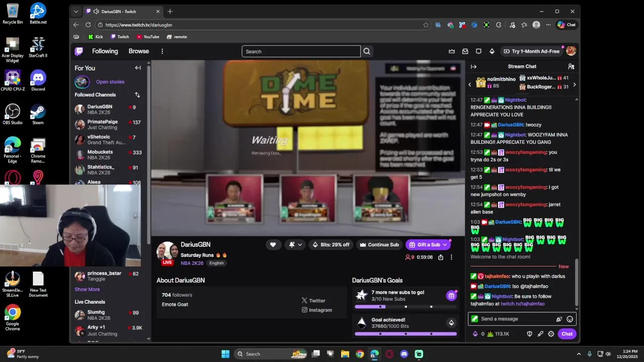644x362 pixels.
Task: Click the NBA 2K26 category link
Action: tap(192, 263)
